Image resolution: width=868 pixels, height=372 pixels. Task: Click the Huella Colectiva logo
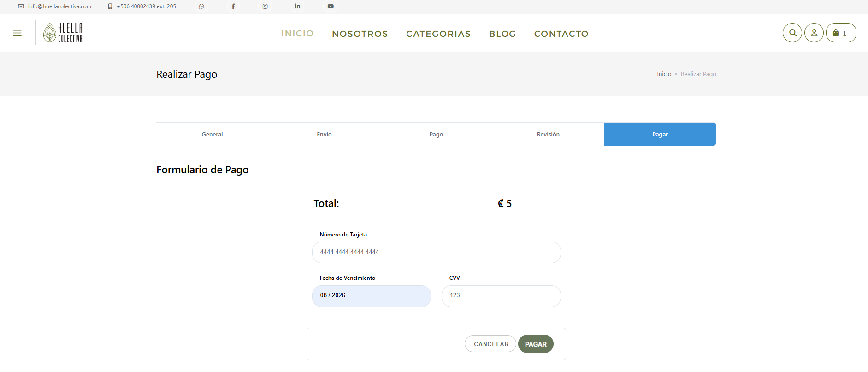pyautogui.click(x=63, y=33)
